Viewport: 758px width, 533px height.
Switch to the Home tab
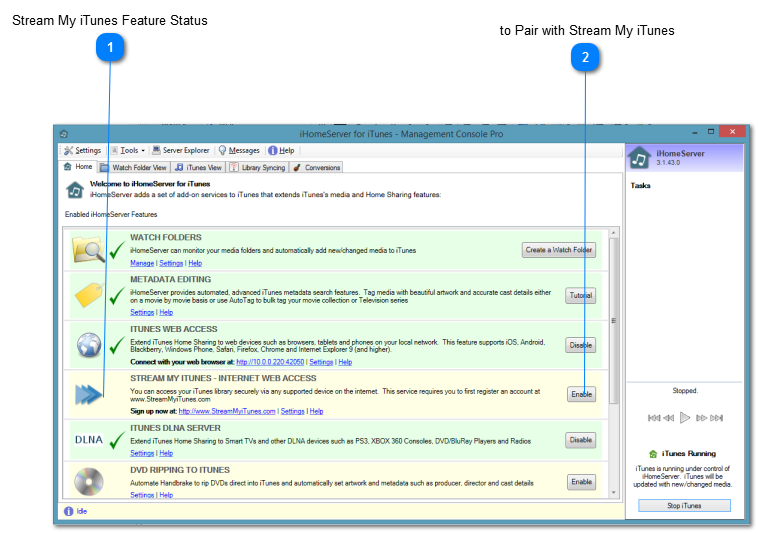(78, 167)
